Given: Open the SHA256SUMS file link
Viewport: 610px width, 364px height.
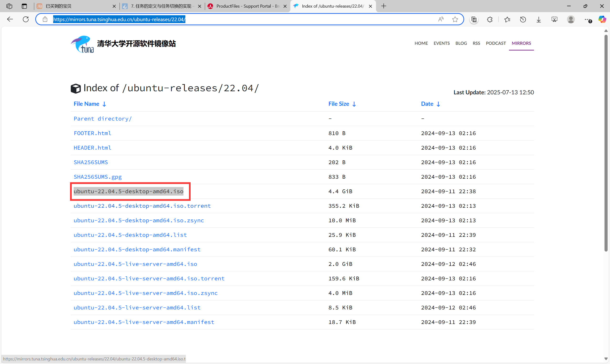Looking at the screenshot, I should coord(91,162).
